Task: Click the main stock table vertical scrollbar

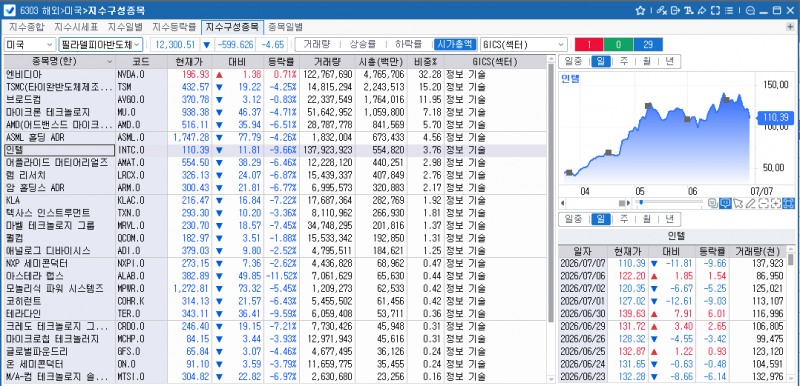Action: 551,194
